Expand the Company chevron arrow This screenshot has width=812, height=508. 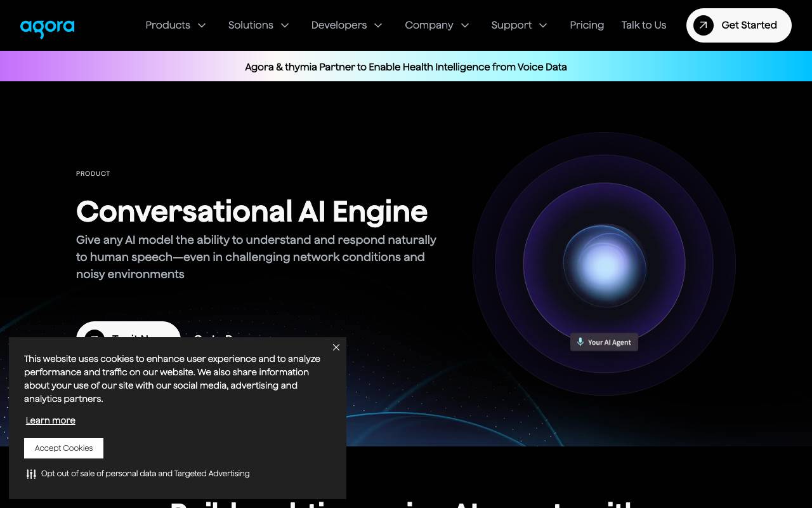pyautogui.click(x=465, y=25)
